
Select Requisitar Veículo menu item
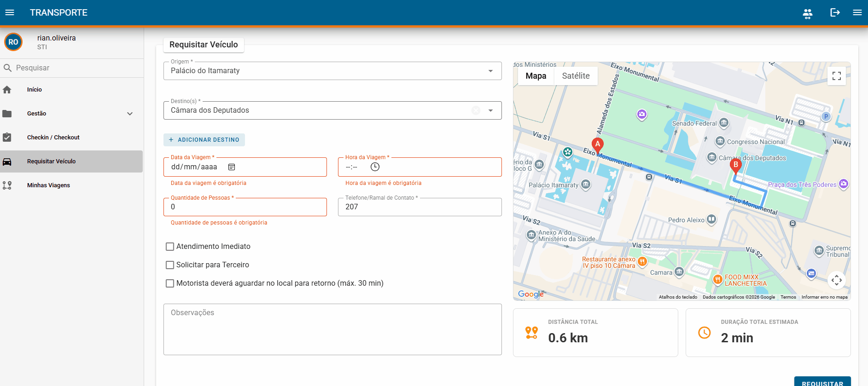71,161
